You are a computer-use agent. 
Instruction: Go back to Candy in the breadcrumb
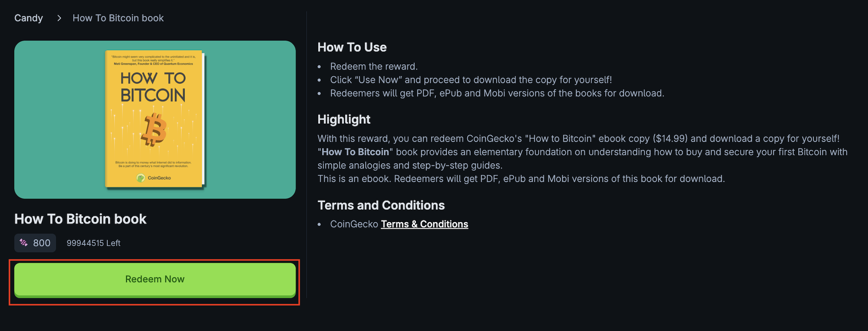(x=28, y=18)
